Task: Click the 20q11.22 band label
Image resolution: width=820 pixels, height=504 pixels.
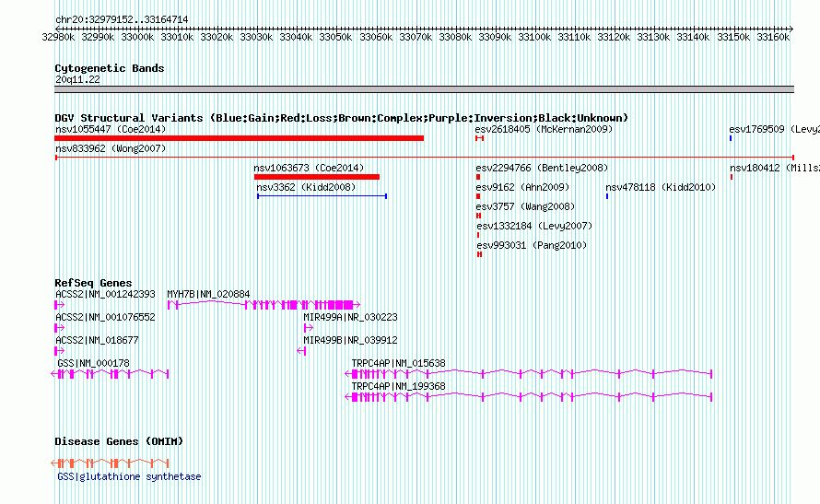Action: coord(77,79)
